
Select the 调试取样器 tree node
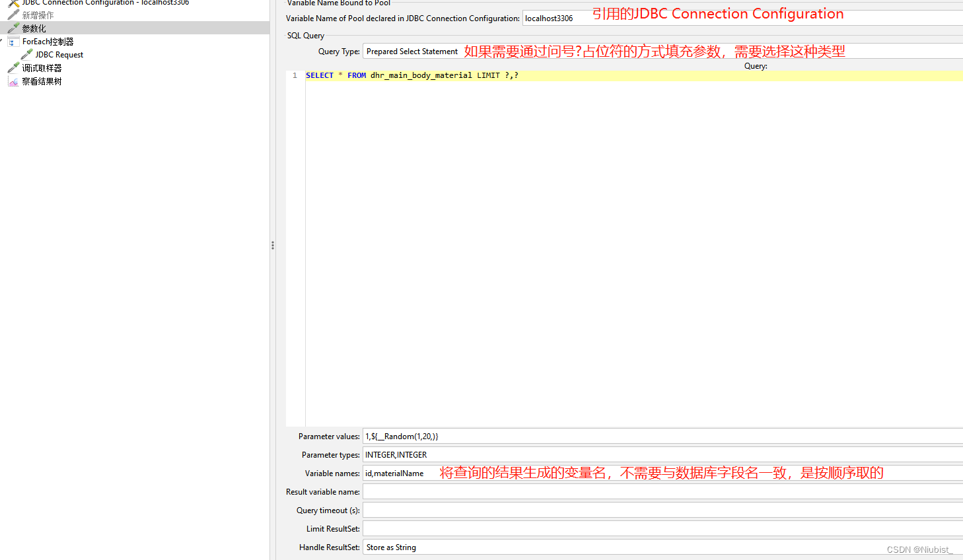42,68
